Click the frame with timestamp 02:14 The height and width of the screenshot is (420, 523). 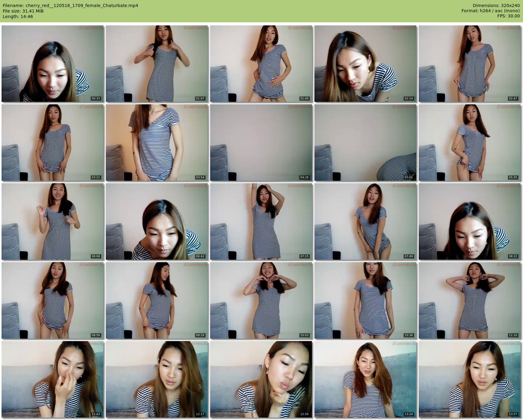point(365,64)
